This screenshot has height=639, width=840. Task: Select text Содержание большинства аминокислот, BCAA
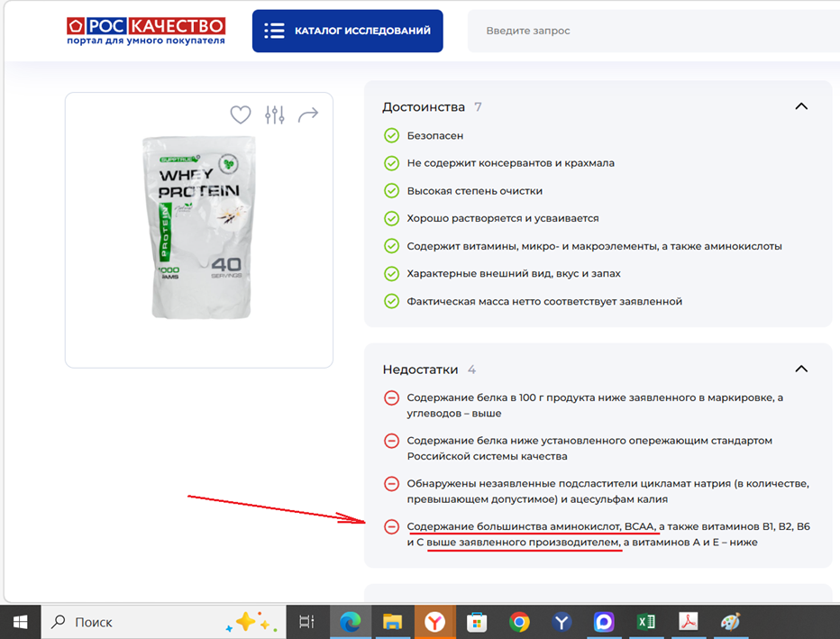[x=530, y=526]
